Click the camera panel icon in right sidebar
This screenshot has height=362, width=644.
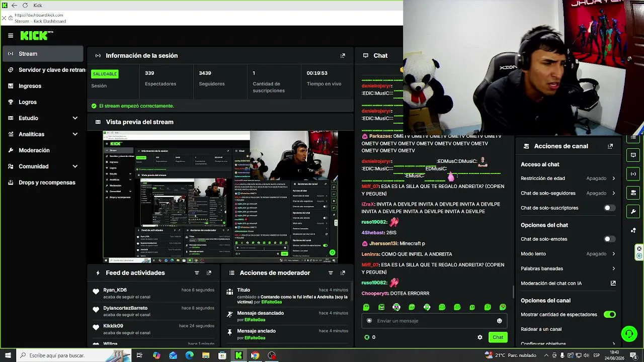pos(633,193)
